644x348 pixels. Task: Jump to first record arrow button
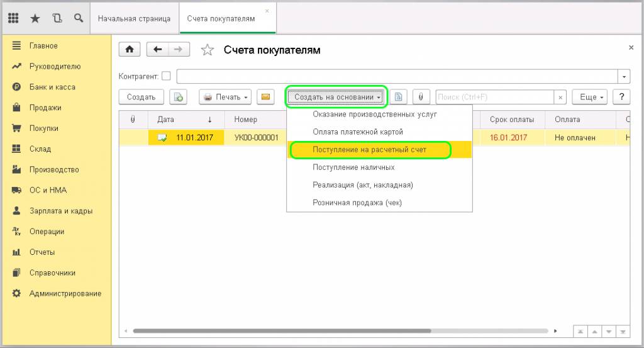[x=580, y=331]
